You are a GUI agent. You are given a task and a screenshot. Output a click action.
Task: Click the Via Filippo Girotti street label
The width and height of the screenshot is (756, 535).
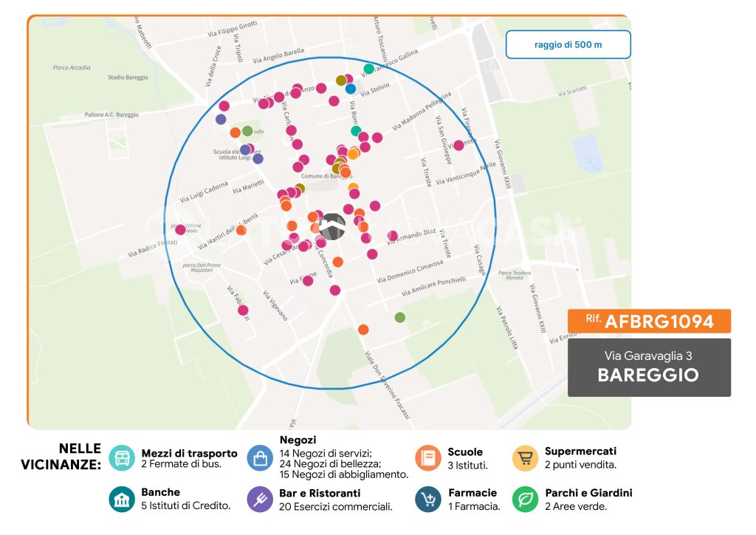click(233, 30)
